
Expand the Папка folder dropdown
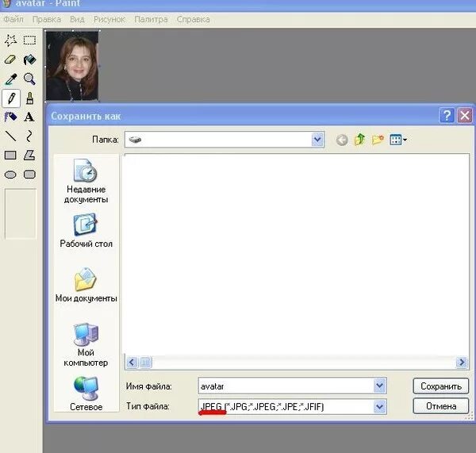[317, 140]
